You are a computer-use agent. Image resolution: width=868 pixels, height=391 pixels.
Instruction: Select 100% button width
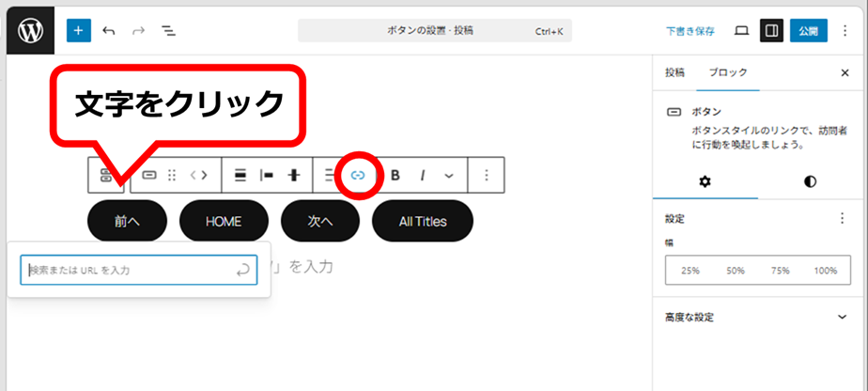click(x=825, y=271)
